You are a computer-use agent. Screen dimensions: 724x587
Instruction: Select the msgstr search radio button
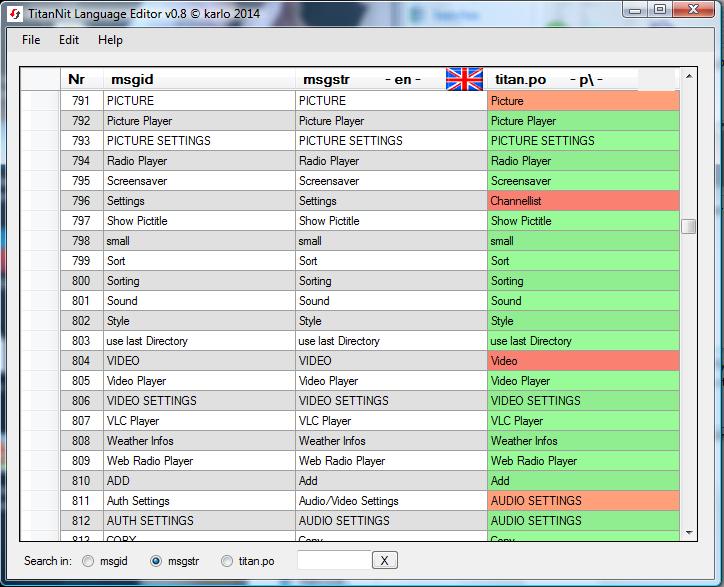(x=156, y=561)
